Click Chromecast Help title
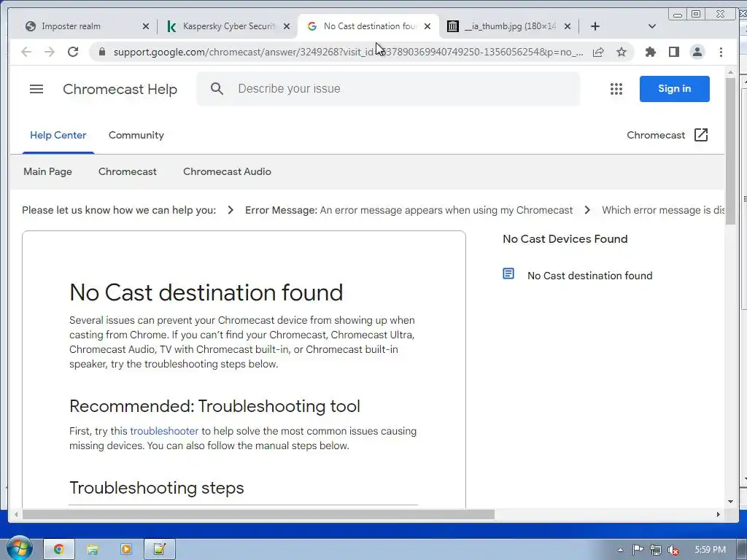 (120, 89)
